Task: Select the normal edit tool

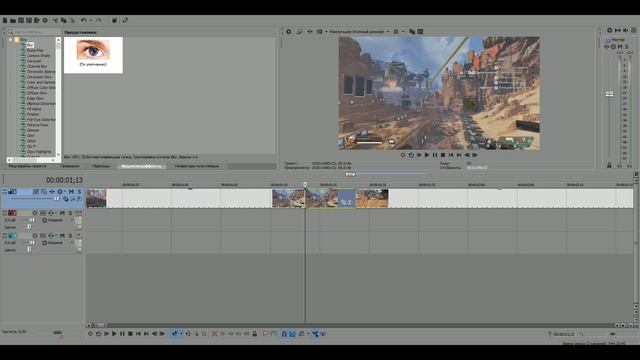Action: (175, 334)
